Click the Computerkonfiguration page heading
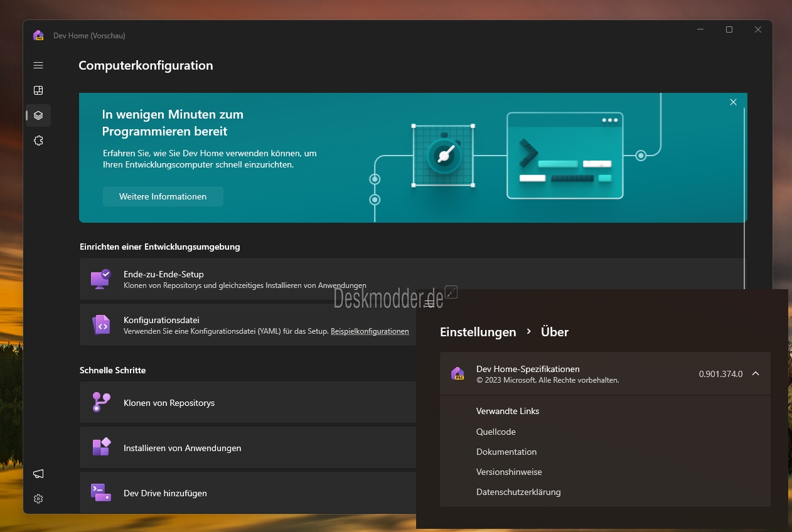 [146, 65]
